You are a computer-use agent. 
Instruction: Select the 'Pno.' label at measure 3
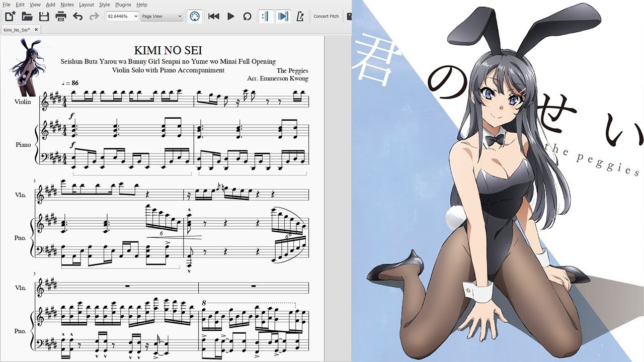click(20, 238)
